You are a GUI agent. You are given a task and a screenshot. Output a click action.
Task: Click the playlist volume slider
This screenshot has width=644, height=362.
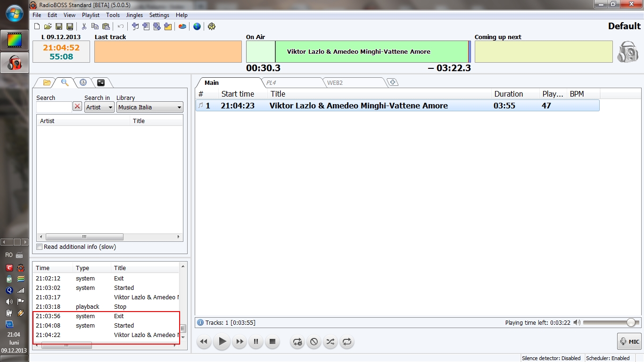(x=611, y=323)
